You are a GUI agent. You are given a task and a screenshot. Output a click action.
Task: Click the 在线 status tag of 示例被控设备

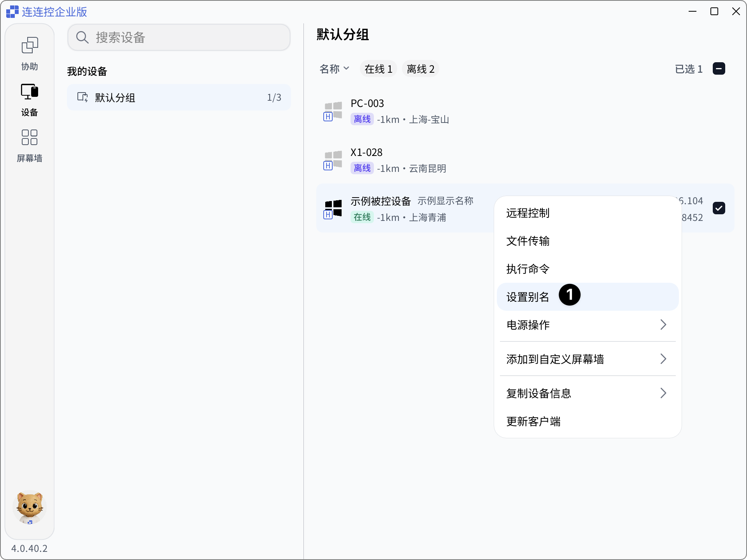pyautogui.click(x=362, y=217)
